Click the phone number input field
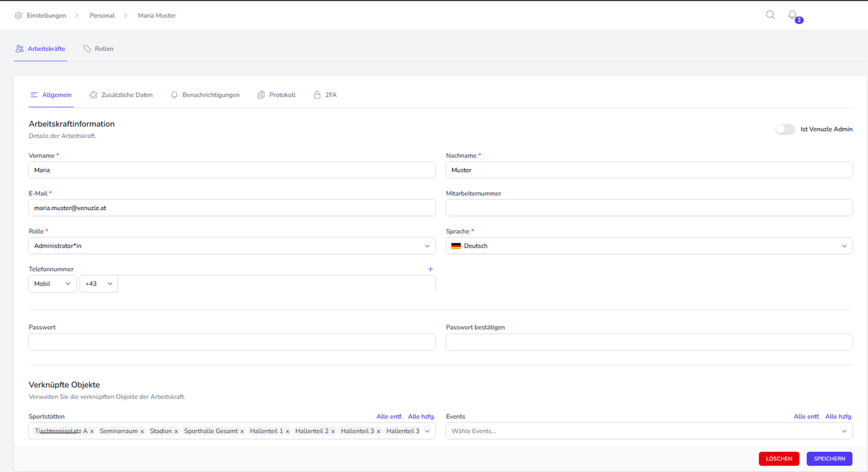The width and height of the screenshot is (868, 472). pyautogui.click(x=277, y=284)
